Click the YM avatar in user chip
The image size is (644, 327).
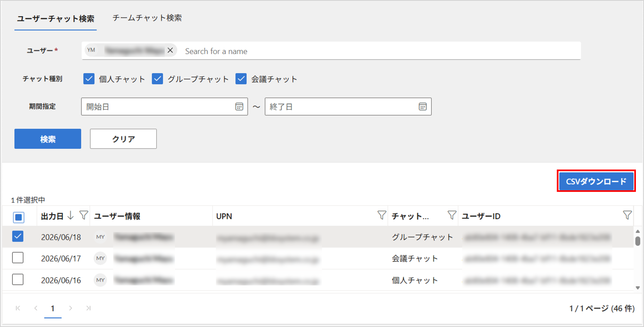point(91,50)
